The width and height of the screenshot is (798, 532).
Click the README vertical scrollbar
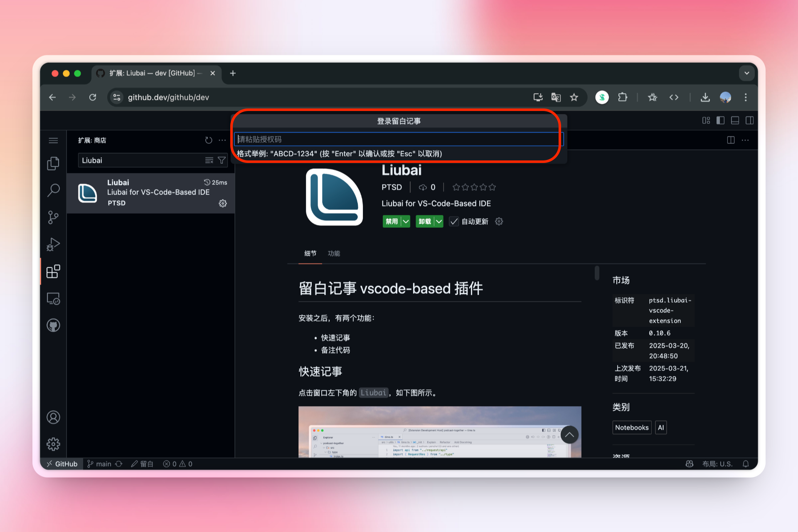point(597,273)
